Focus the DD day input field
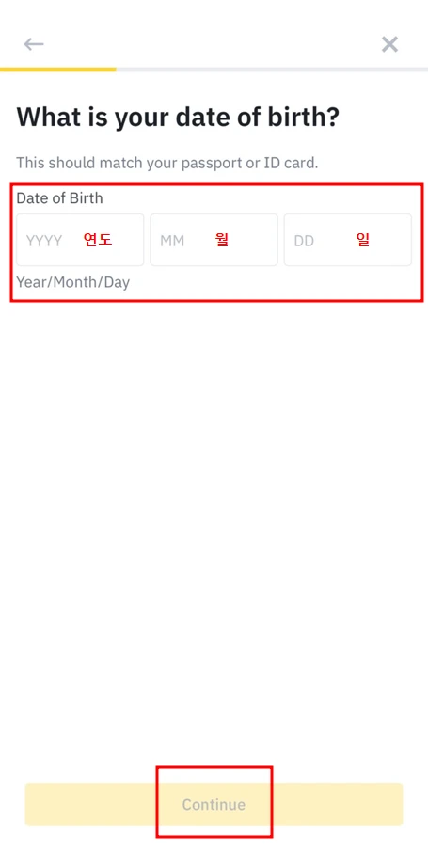 pos(348,240)
